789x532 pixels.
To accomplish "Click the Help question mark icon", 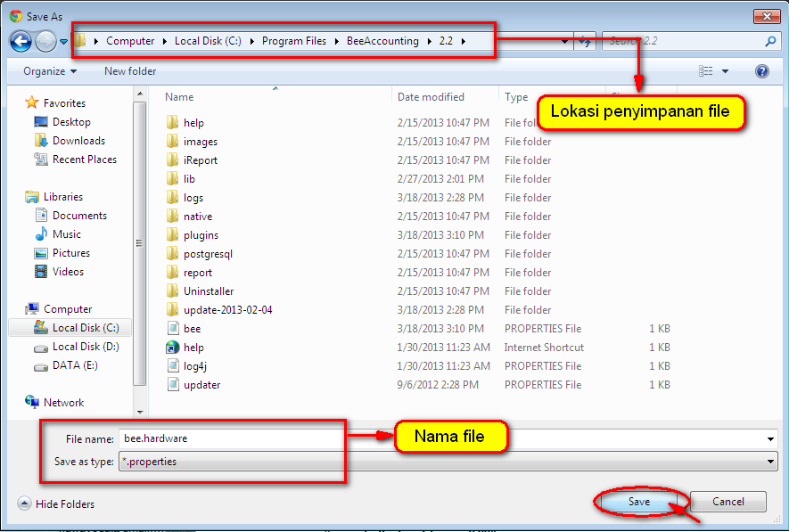I will 761,71.
